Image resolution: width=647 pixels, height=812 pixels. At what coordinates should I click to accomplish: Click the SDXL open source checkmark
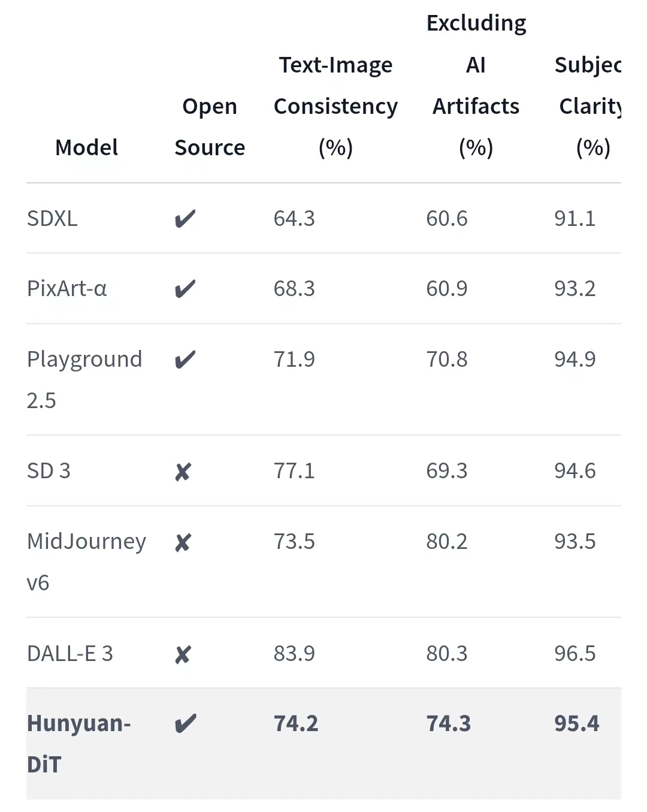pyautogui.click(x=185, y=219)
